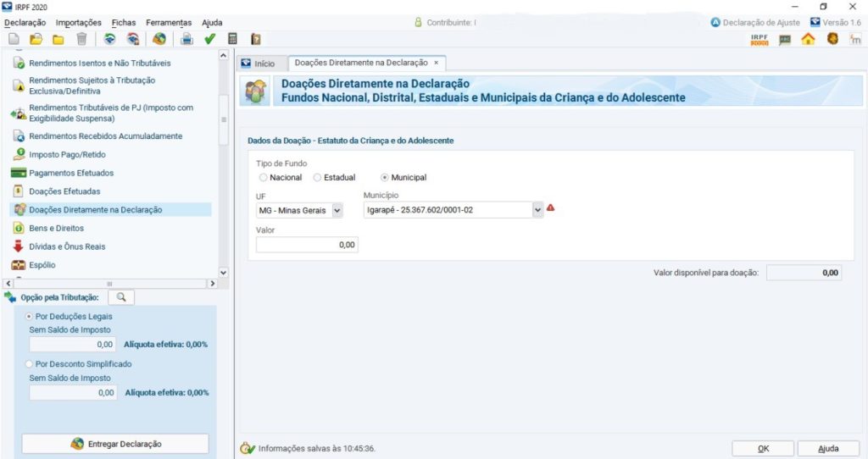Select the Nacional fund type radio button
Viewport: 868px width, 459px height.
264,178
